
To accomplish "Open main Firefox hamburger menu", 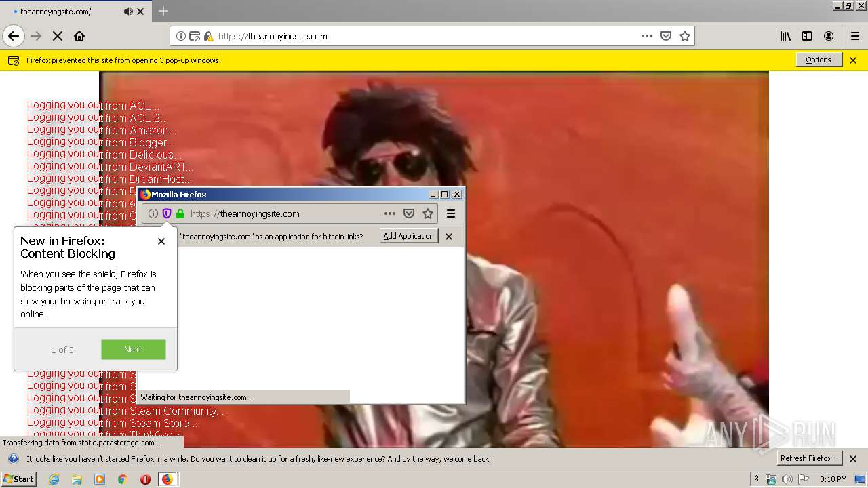I will pyautogui.click(x=855, y=36).
